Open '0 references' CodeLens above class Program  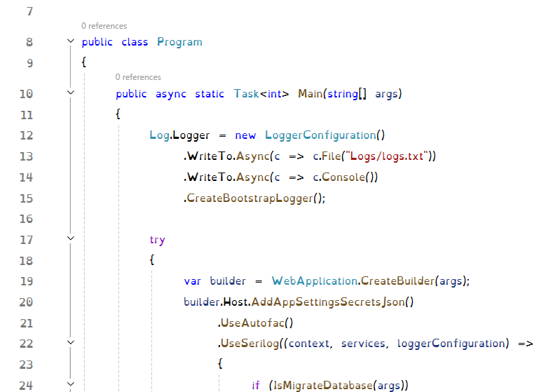tap(104, 26)
